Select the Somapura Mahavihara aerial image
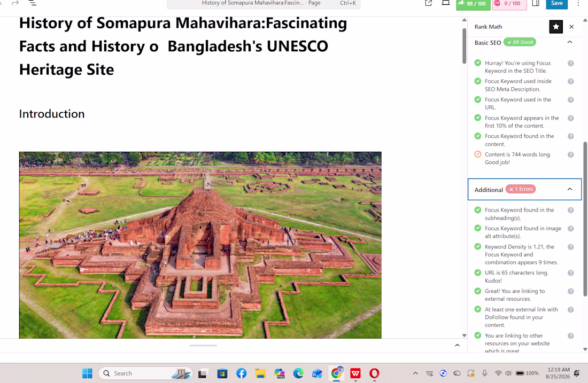Image resolution: width=588 pixels, height=383 pixels. (200, 245)
